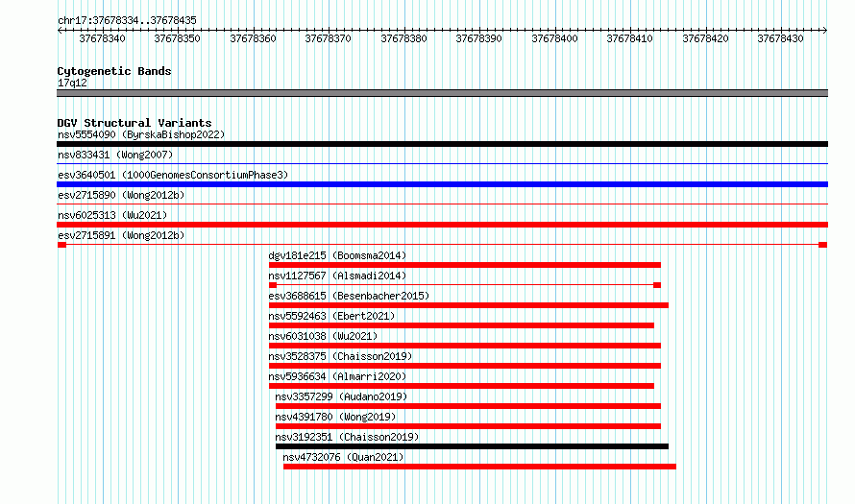Click ruler position 37678400

pyautogui.click(x=554, y=38)
